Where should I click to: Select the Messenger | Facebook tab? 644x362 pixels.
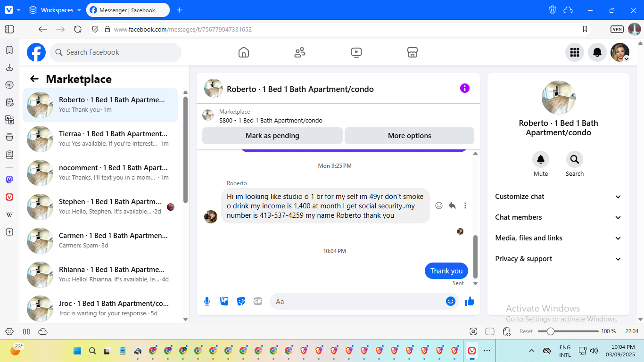click(128, 10)
